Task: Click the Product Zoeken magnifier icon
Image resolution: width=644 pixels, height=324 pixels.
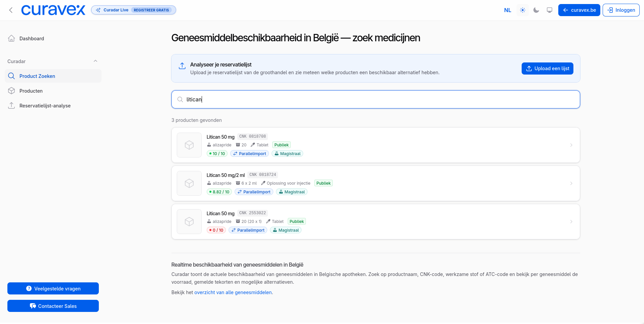Action: click(x=11, y=76)
